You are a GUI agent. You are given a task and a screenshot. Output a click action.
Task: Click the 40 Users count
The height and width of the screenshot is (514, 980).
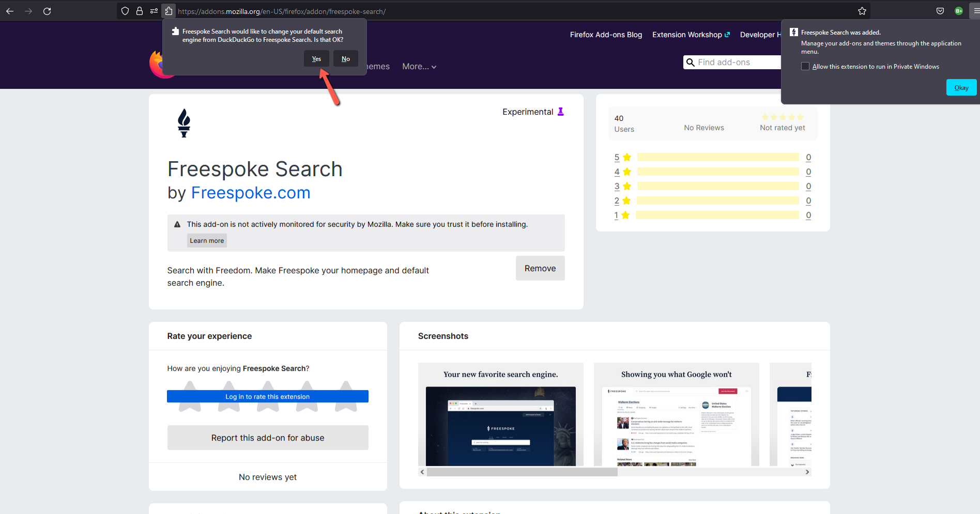click(624, 123)
